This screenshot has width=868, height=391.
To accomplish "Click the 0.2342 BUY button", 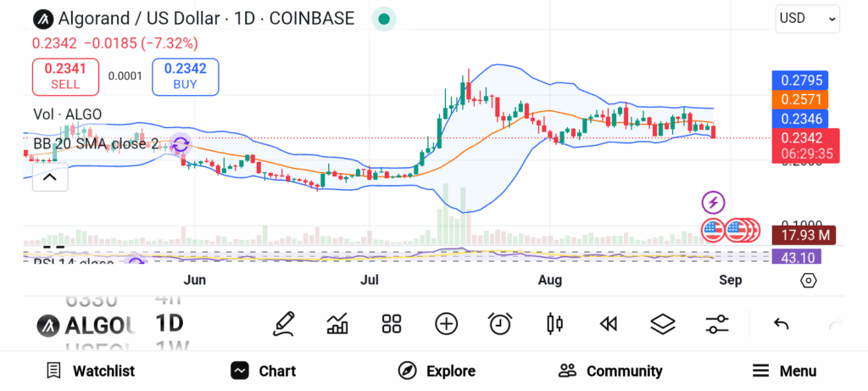I will click(x=186, y=77).
